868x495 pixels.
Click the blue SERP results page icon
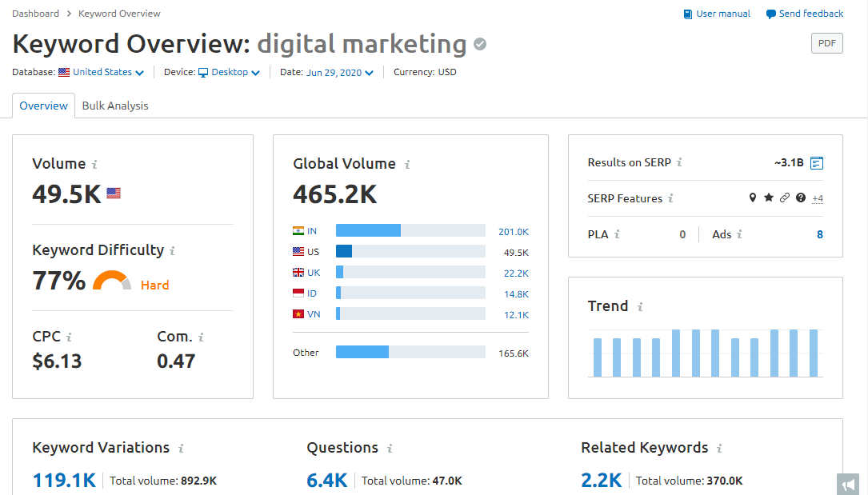(x=816, y=162)
